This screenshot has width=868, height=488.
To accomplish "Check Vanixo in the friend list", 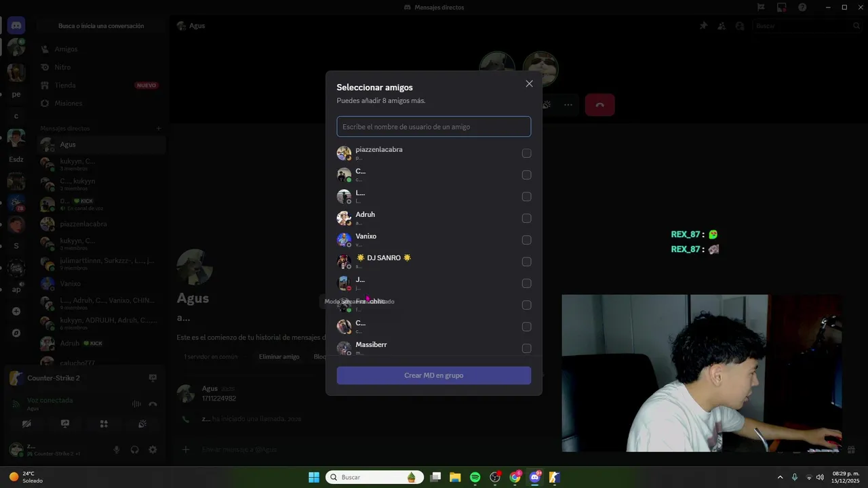I will coord(526,240).
